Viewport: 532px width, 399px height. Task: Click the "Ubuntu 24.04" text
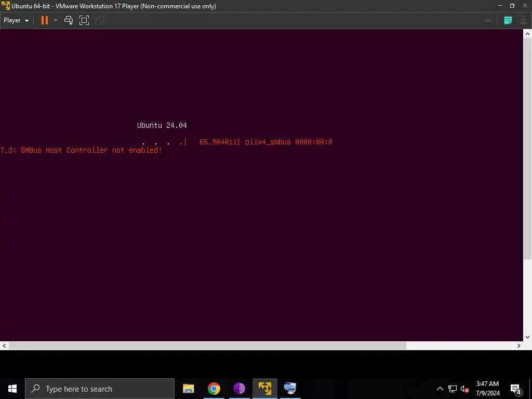(162, 125)
